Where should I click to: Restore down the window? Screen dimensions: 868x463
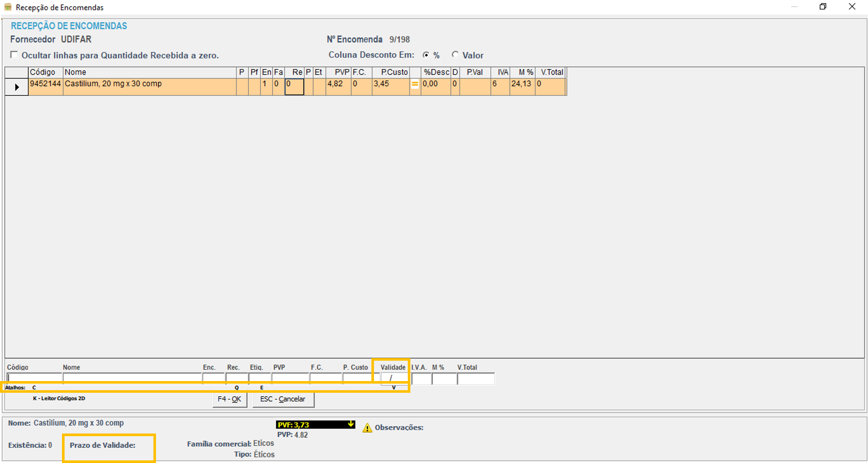822,7
